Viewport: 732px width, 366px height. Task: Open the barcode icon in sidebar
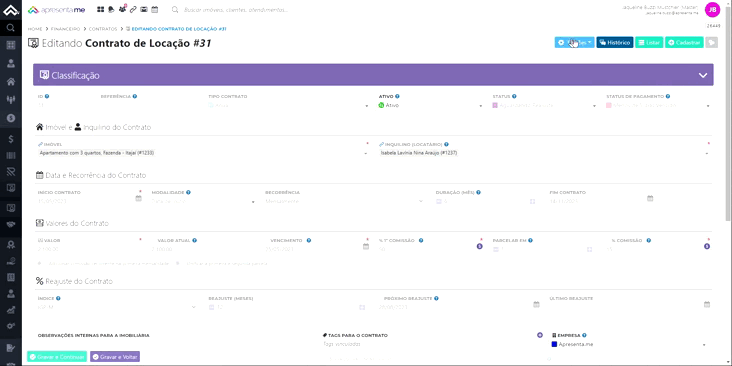pyautogui.click(x=11, y=155)
